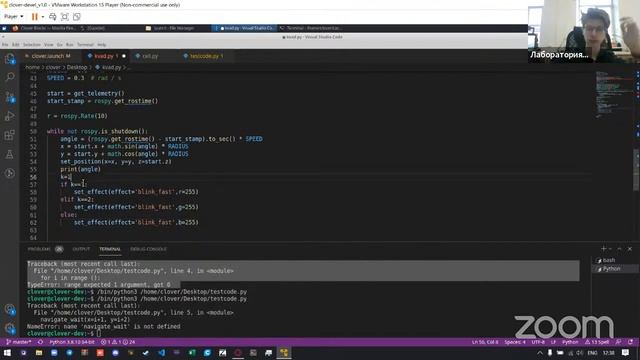
Task: Open the Edit menu in VS Code
Action: (x=16, y=44)
